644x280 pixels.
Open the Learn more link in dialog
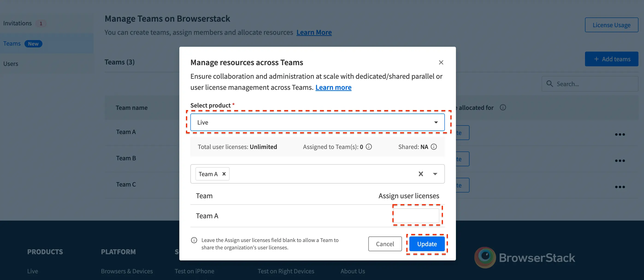pos(333,87)
